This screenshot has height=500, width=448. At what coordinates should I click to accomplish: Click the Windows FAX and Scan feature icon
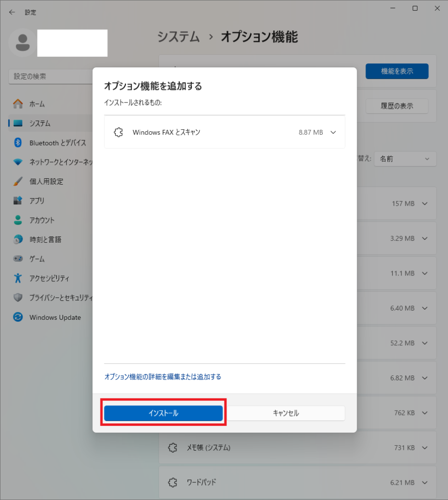118,132
